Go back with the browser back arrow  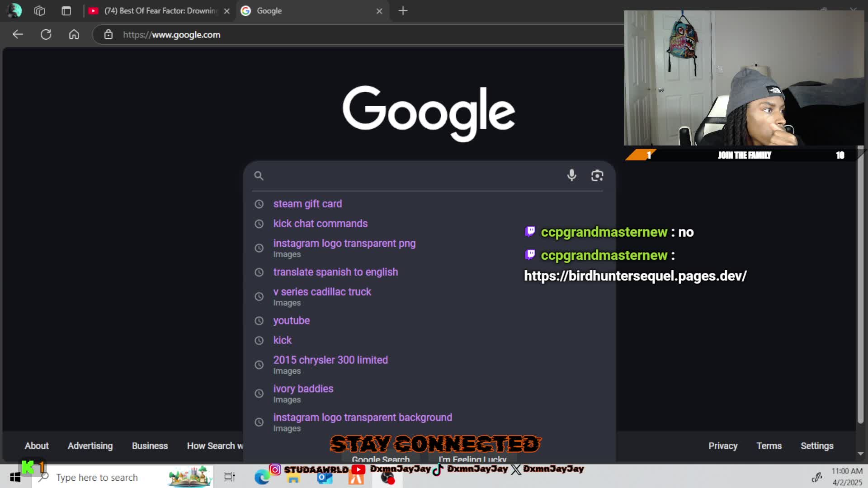pos(18,34)
